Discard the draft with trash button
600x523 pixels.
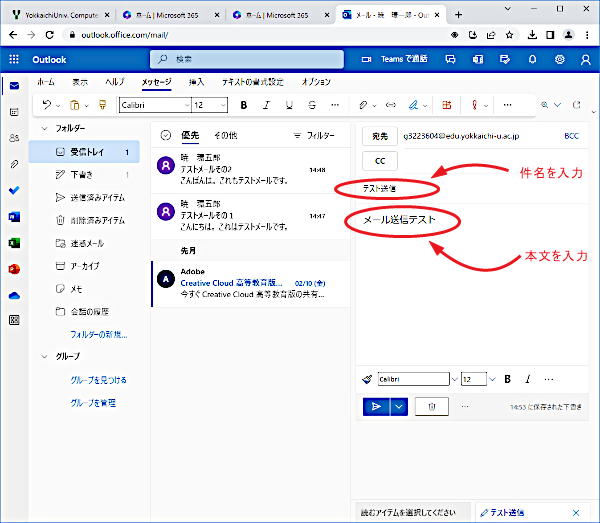click(x=432, y=406)
